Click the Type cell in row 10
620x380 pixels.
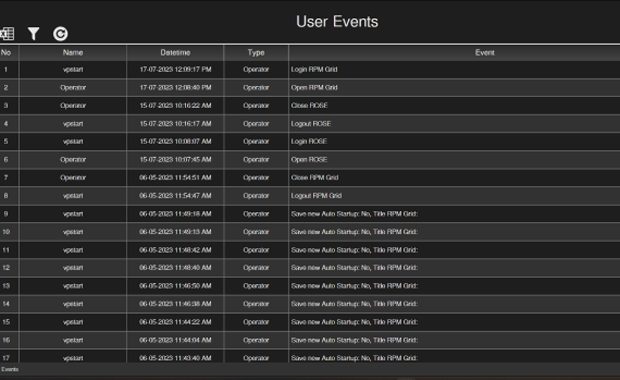[256, 232]
